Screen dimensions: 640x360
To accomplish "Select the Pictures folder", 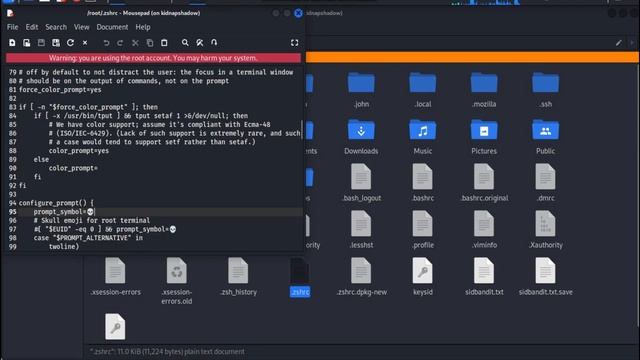I will 484,137.
